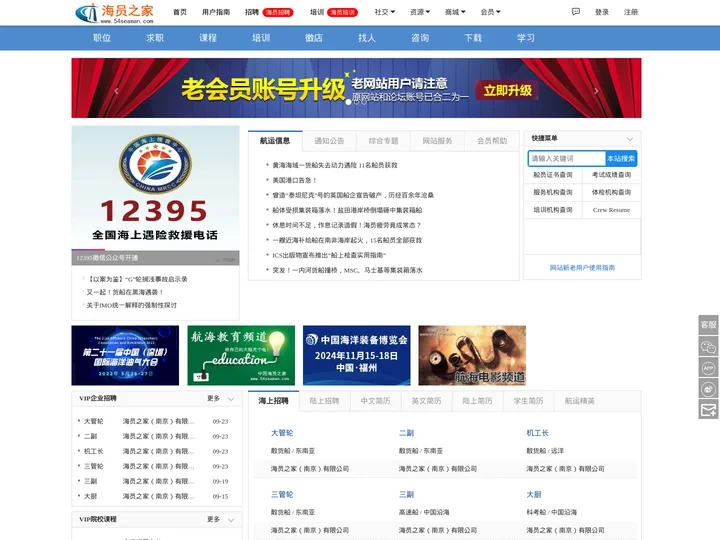Select 课程 in blue nav bar
The width and height of the screenshot is (720, 540).
point(208,38)
